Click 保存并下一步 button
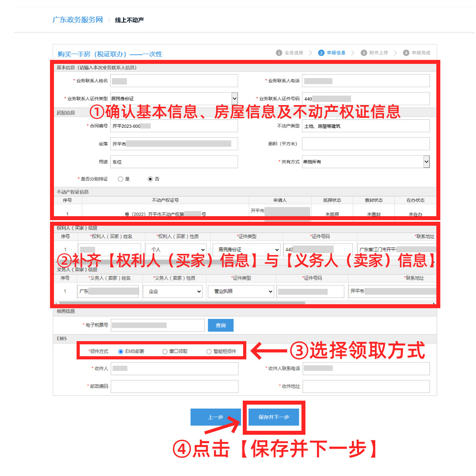476x476 pixels. tap(274, 417)
